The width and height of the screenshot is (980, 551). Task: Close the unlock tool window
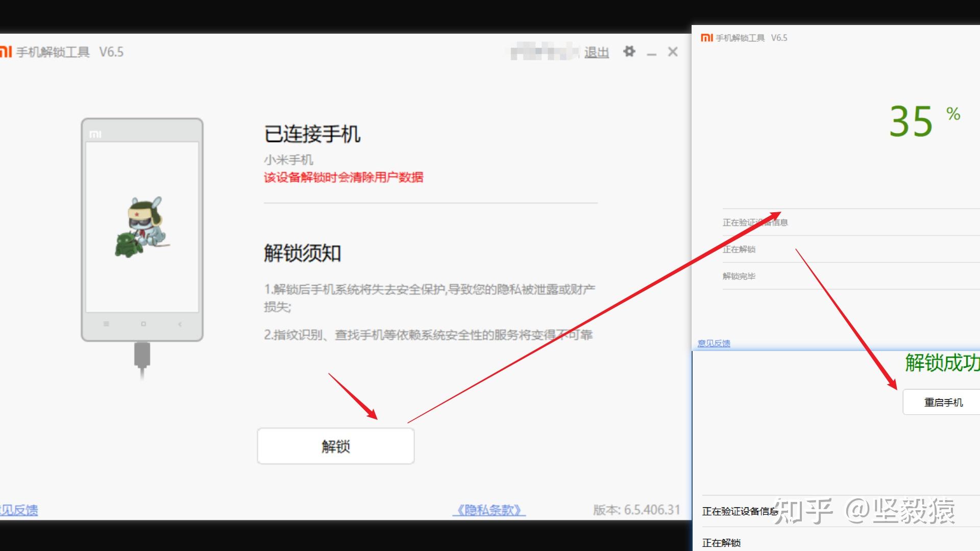point(673,52)
